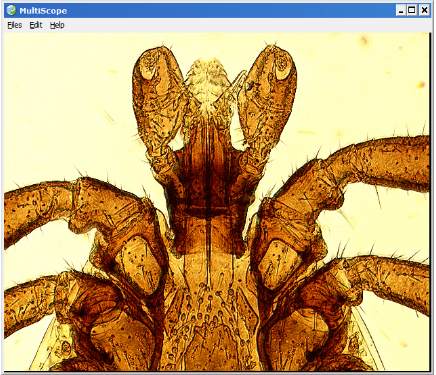Screen dimensions: 436x375
Task: Click the MultiScope globe icon in title bar
Action: [11, 10]
